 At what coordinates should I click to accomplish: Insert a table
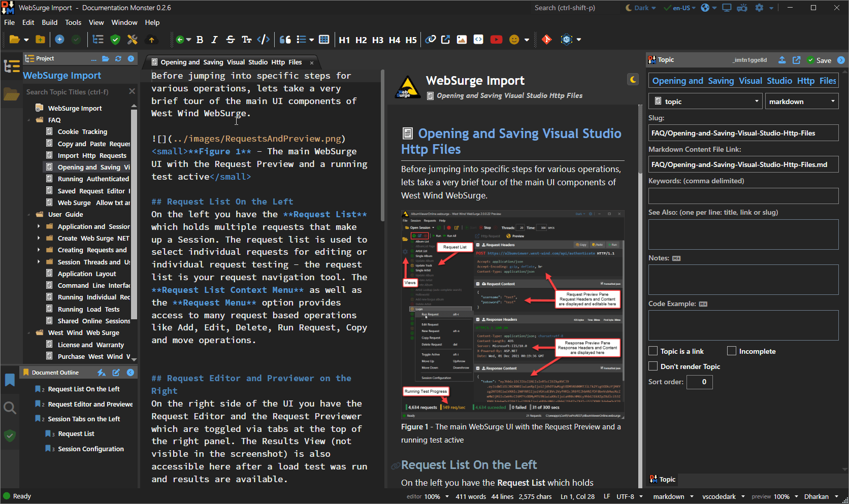[x=324, y=39]
